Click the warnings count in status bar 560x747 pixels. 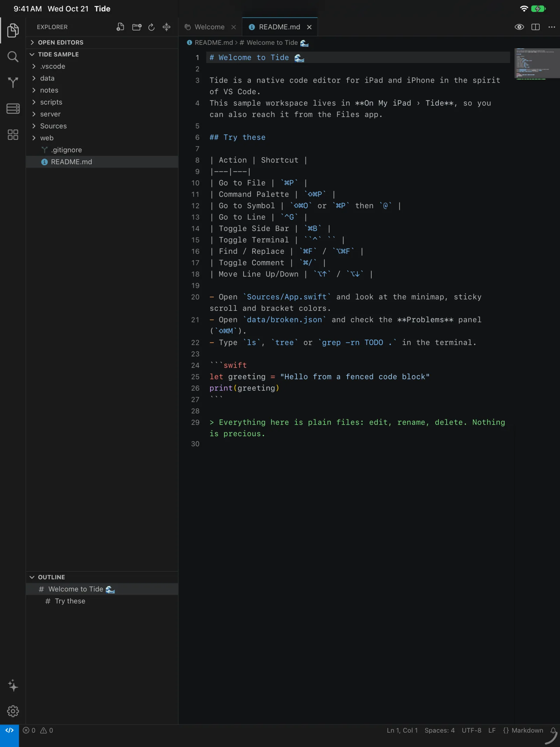47,730
